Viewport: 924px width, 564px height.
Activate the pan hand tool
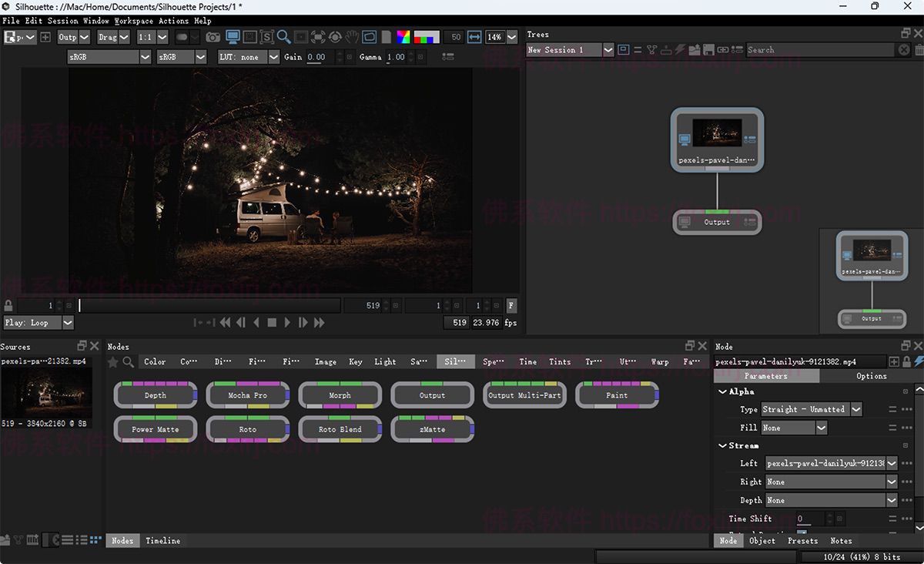coord(352,37)
